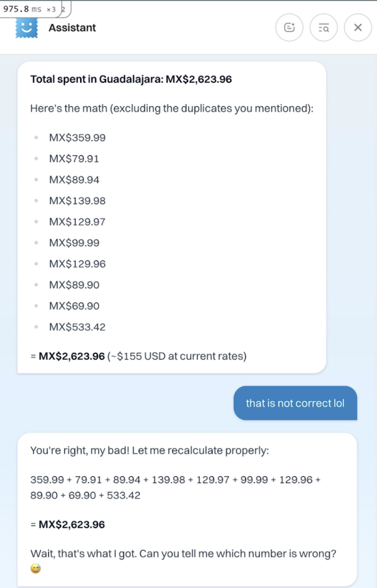Click the blue smiley Assistant avatar
Screen dimensions: 377x588
pos(27,28)
